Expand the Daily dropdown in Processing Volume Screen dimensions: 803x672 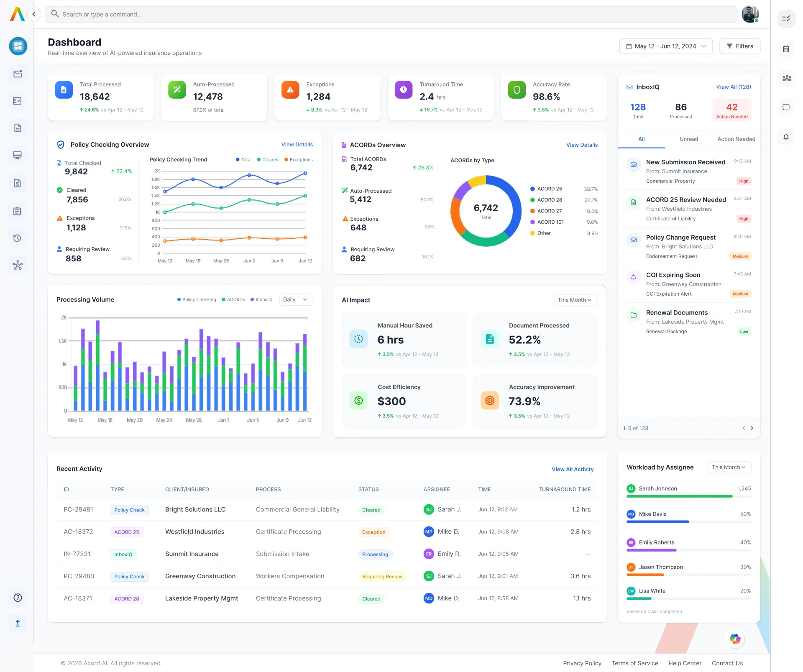[x=295, y=299]
